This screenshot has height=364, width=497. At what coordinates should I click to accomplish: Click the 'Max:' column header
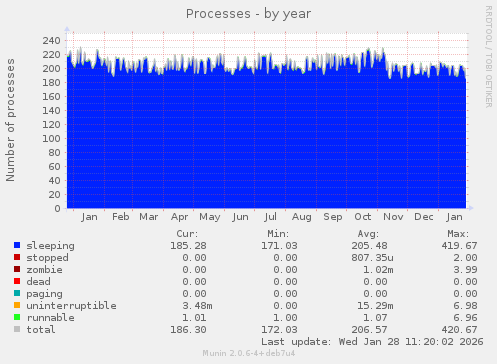458,234
